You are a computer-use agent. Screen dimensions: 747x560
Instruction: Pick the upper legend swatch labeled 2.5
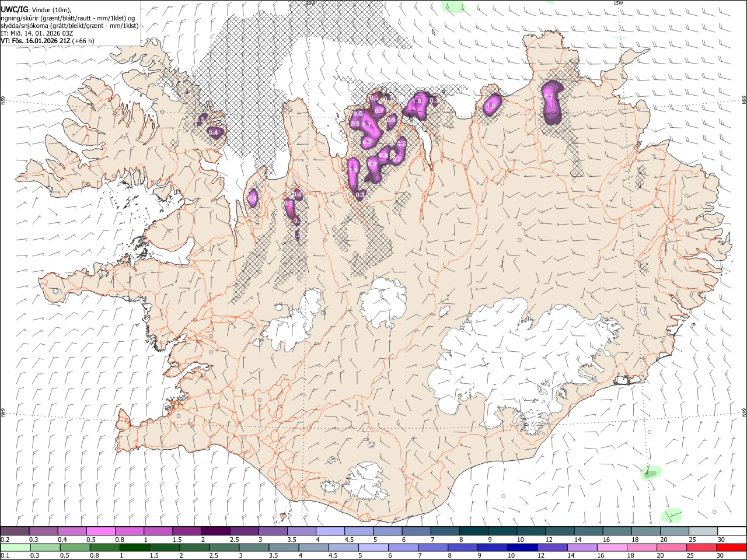244,531
